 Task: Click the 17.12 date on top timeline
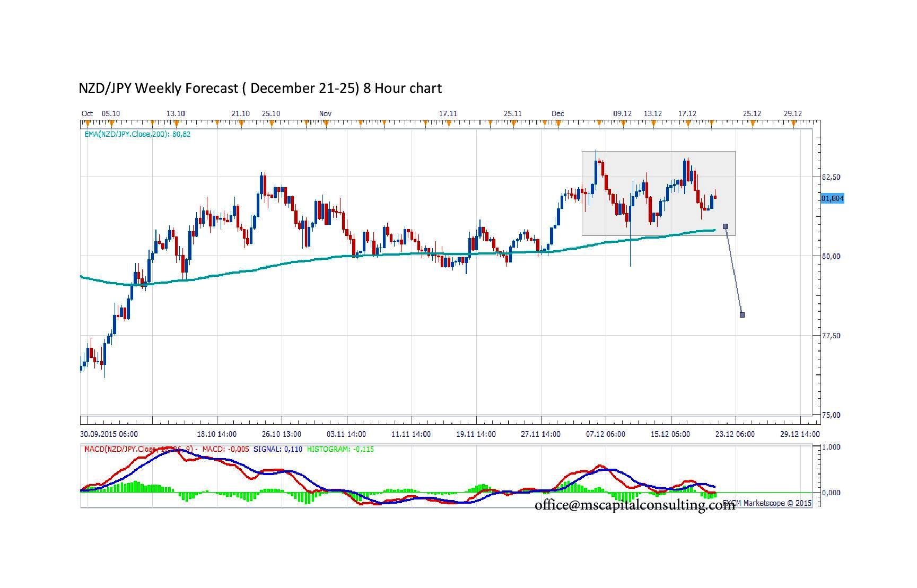687,113
